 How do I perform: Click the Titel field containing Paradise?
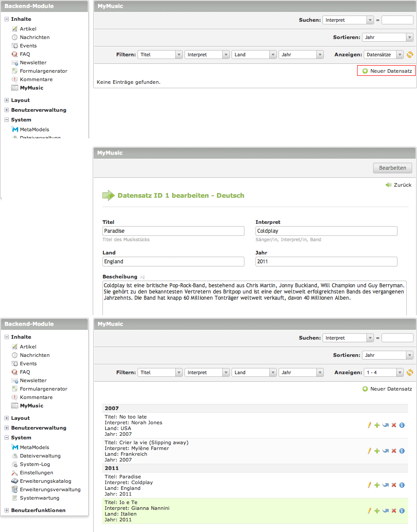pos(173,231)
